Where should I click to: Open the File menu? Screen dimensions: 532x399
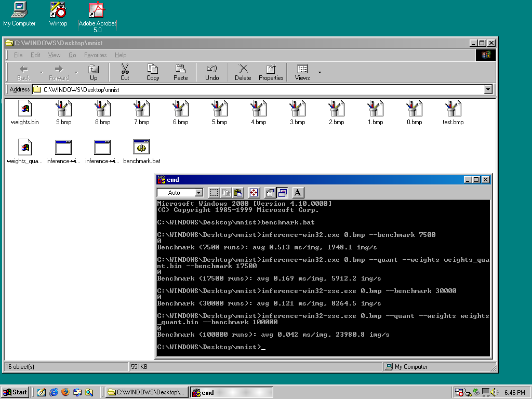[18, 55]
